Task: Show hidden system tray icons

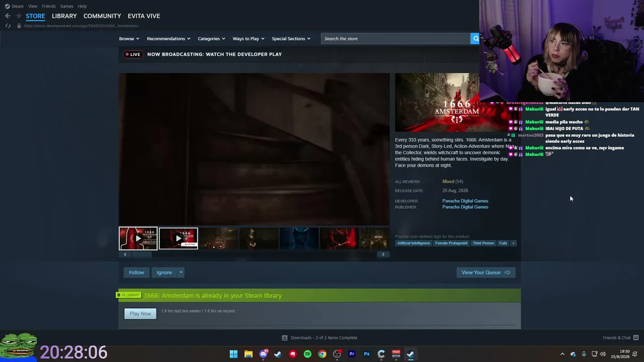Action: [562, 354]
